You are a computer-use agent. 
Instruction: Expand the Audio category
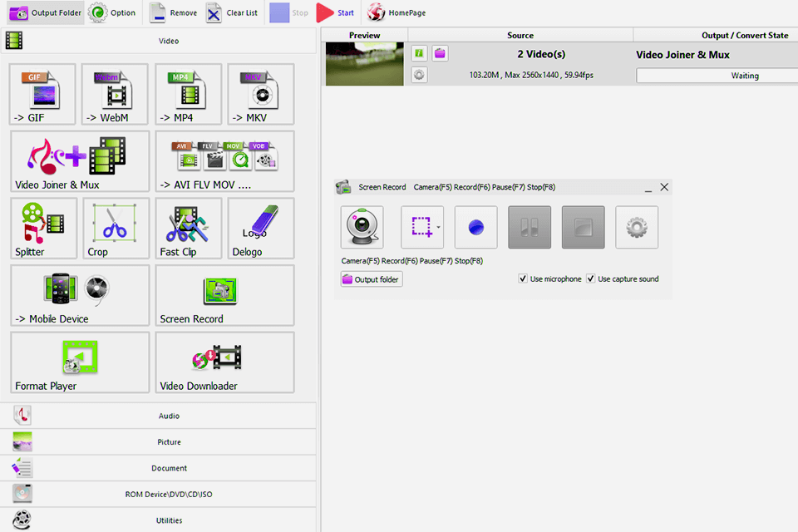169,416
